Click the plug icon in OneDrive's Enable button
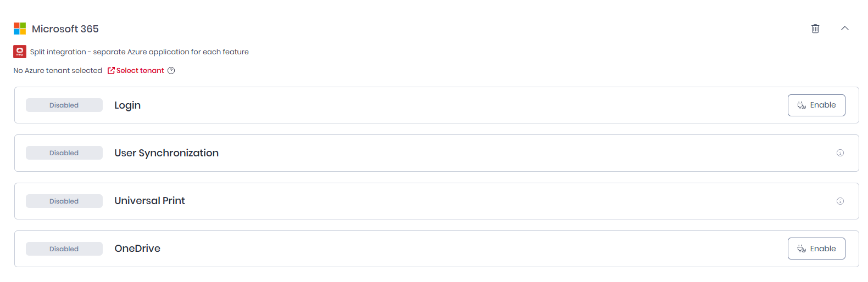This screenshot has height=282, width=868. pos(802,249)
